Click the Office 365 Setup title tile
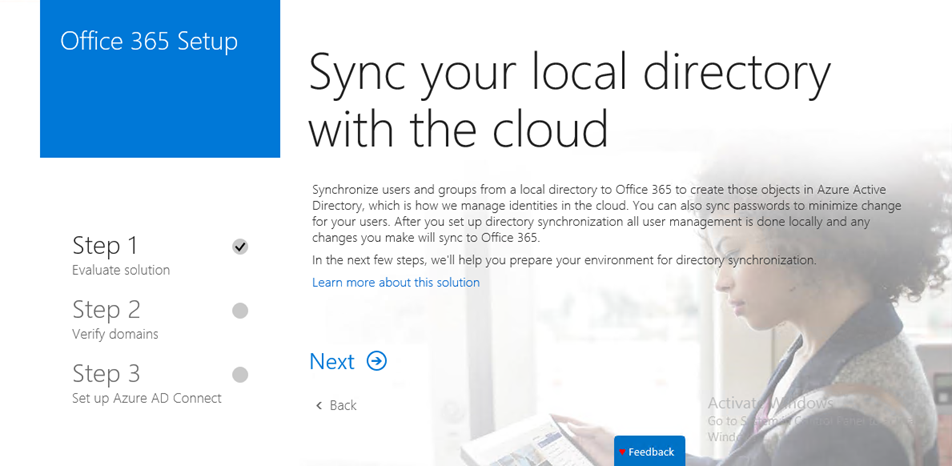The width and height of the screenshot is (952, 466). point(160,79)
